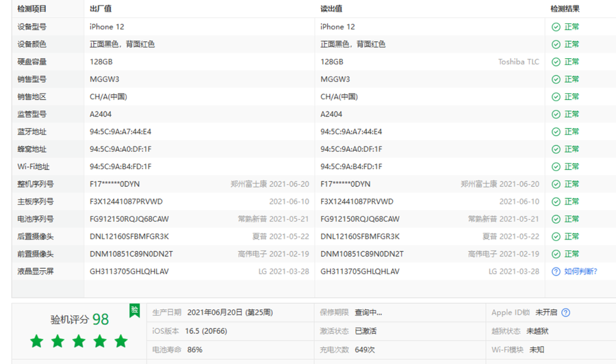Screen dimensions: 616x364
Task: Click the iOS version 16.5 (20F66) value
Action: pyautogui.click(x=206, y=331)
